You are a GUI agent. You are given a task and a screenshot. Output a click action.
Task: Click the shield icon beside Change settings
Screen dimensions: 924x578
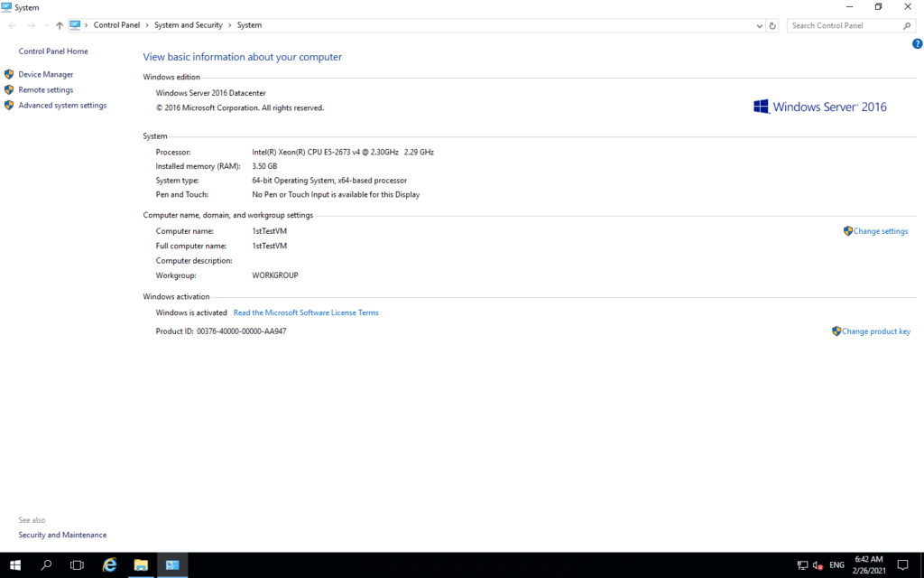pos(848,230)
